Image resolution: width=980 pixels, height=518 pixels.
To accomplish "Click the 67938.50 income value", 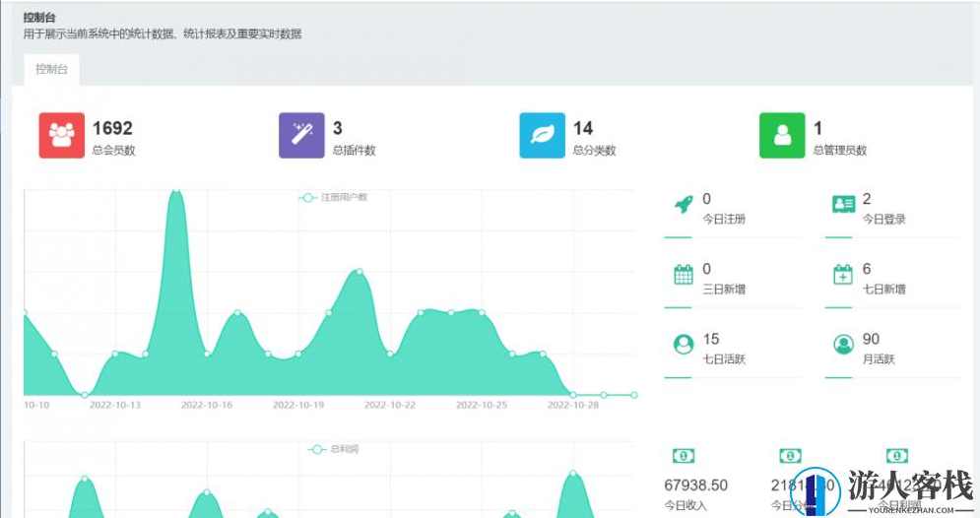I will tap(695, 485).
